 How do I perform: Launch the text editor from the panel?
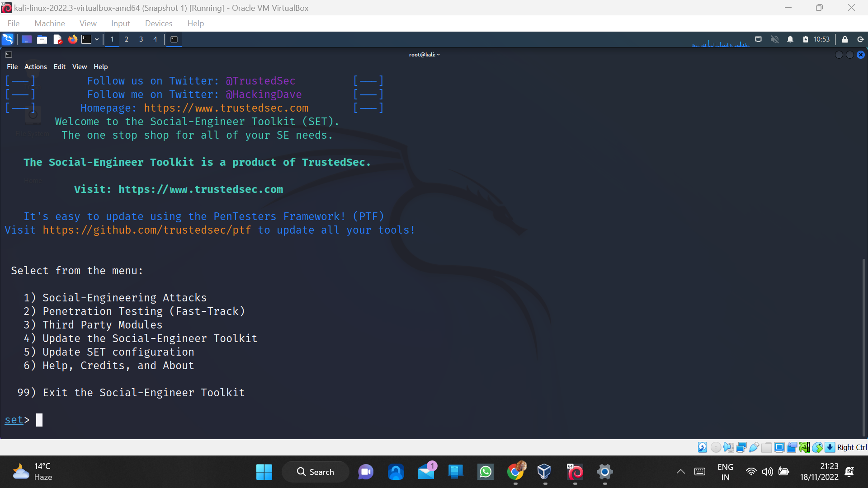tap(58, 39)
